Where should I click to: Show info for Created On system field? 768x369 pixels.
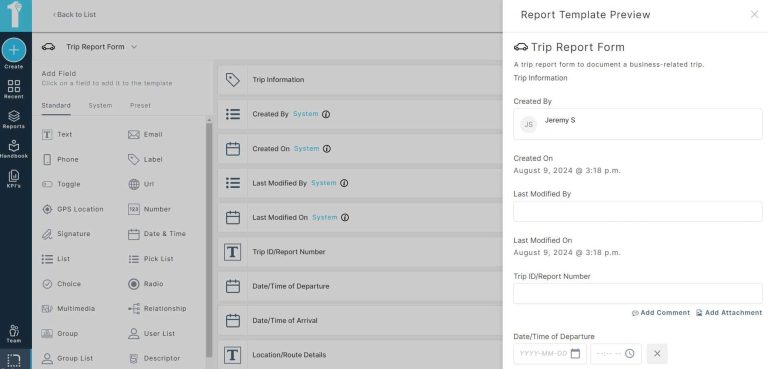tap(327, 148)
